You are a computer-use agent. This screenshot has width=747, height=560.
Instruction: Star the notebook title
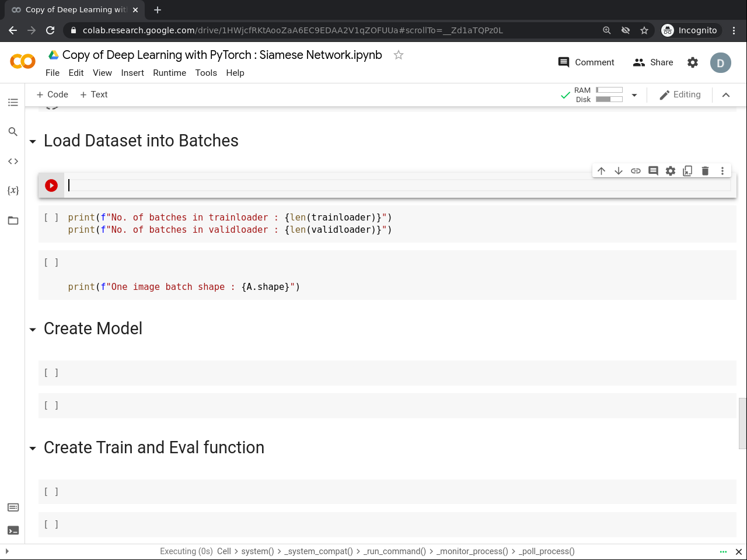[399, 55]
